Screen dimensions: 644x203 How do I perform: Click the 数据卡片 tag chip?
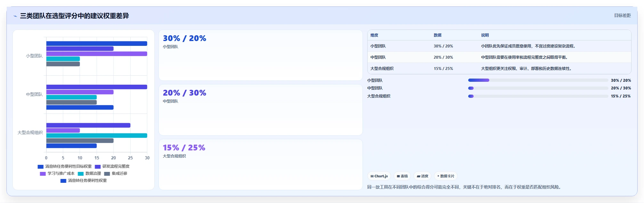pyautogui.click(x=446, y=176)
